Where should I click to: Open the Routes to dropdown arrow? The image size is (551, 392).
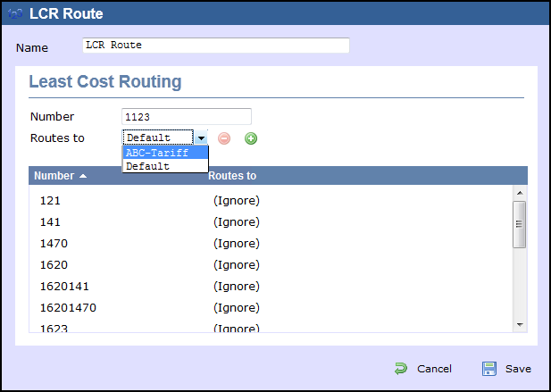[202, 138]
